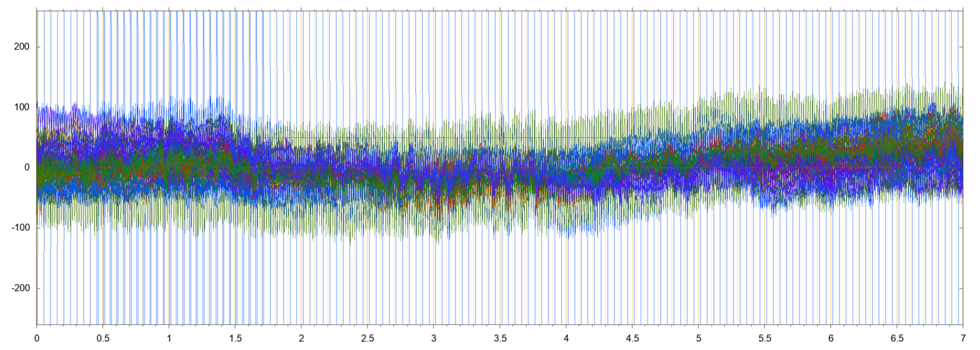Click the y-axis label 200

pos(23,47)
